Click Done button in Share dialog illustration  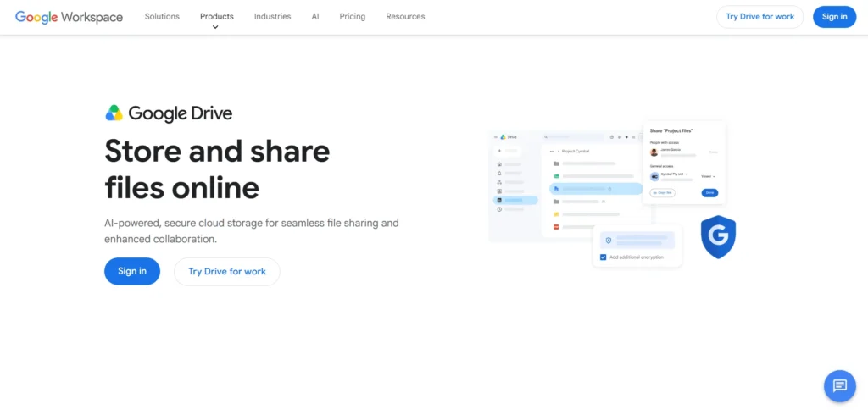click(709, 192)
